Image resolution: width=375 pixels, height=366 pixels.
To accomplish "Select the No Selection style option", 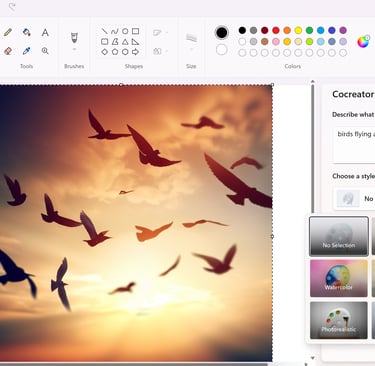I will [x=339, y=236].
